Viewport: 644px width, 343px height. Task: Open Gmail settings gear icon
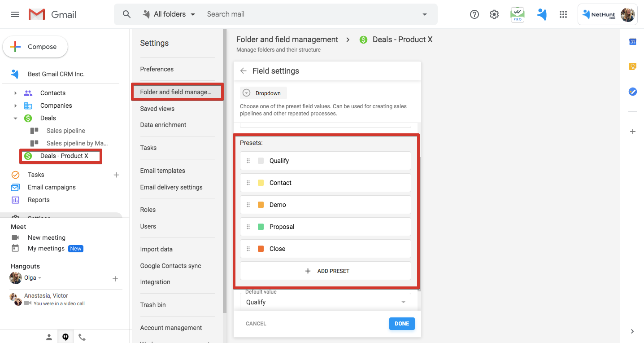coord(494,14)
